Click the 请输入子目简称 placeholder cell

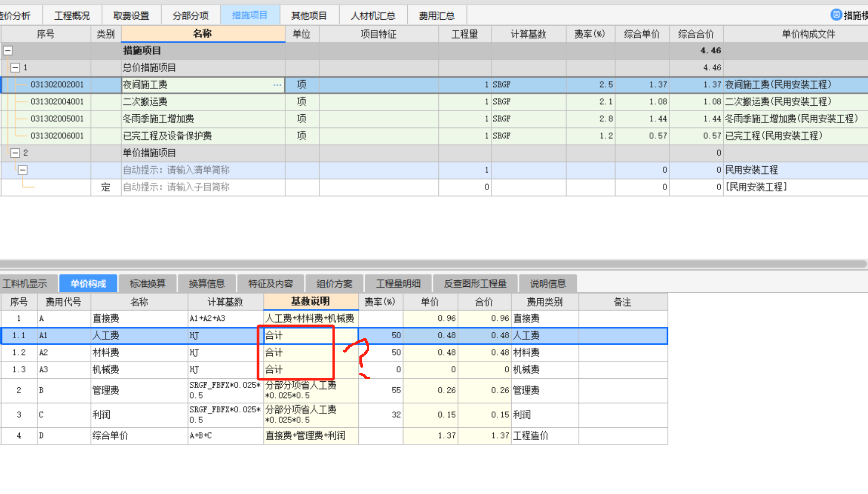tap(203, 187)
